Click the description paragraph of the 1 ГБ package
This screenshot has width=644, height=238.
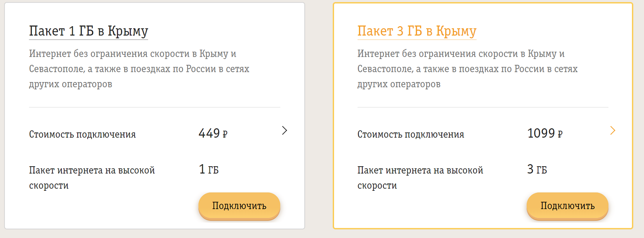(x=139, y=69)
